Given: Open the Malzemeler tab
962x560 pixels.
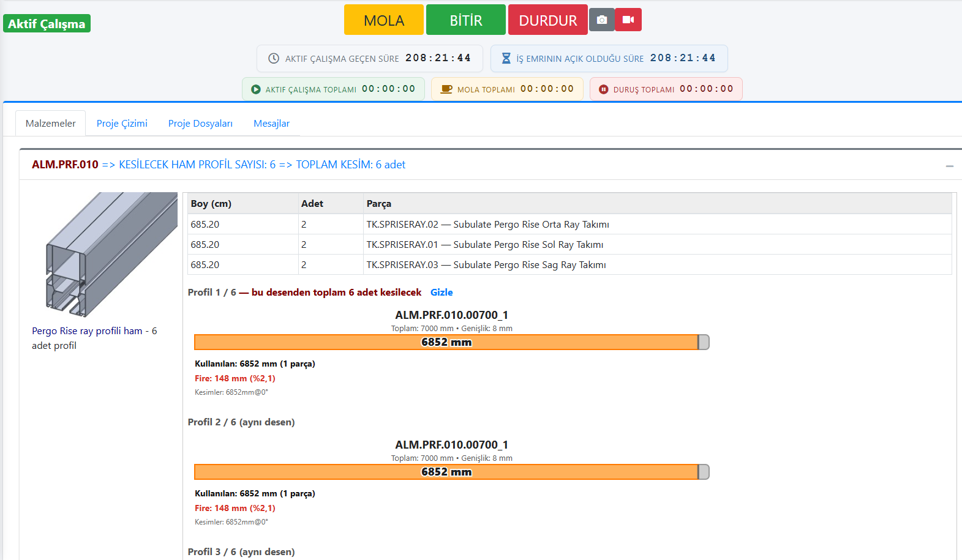Looking at the screenshot, I should coord(51,124).
